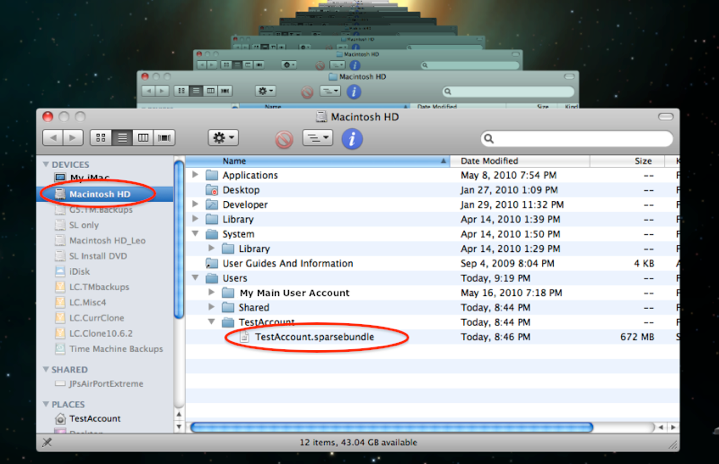
Task: Select the Applications folder icon
Action: click(212, 175)
